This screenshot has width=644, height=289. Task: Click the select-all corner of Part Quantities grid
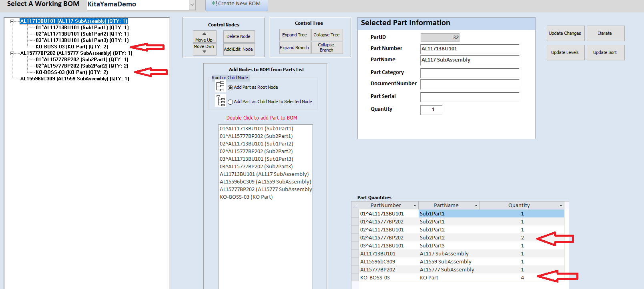tap(355, 205)
